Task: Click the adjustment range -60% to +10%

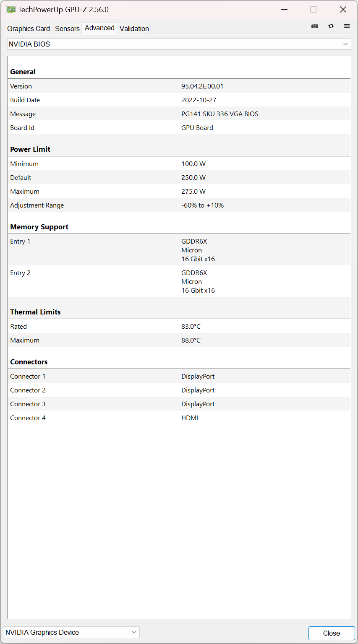Action: coord(203,205)
